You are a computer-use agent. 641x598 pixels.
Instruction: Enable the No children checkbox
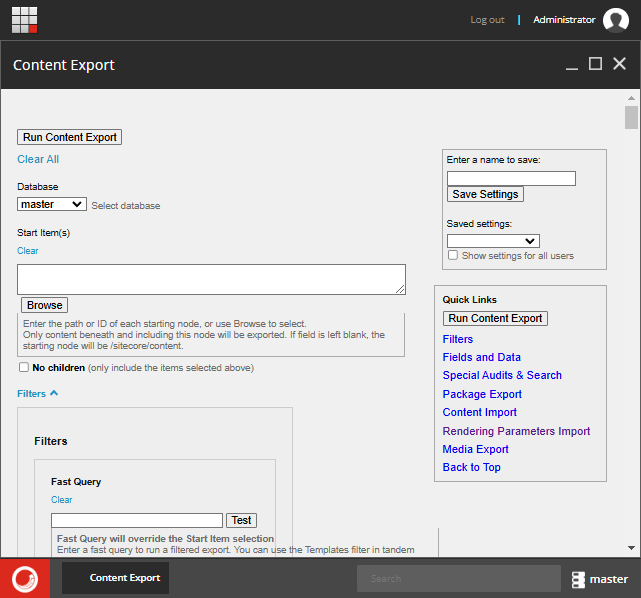point(24,368)
